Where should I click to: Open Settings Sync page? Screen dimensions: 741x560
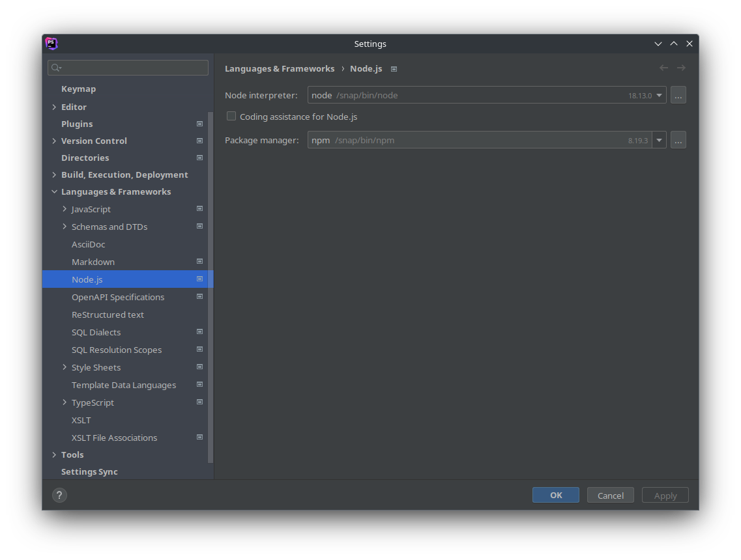click(x=89, y=471)
